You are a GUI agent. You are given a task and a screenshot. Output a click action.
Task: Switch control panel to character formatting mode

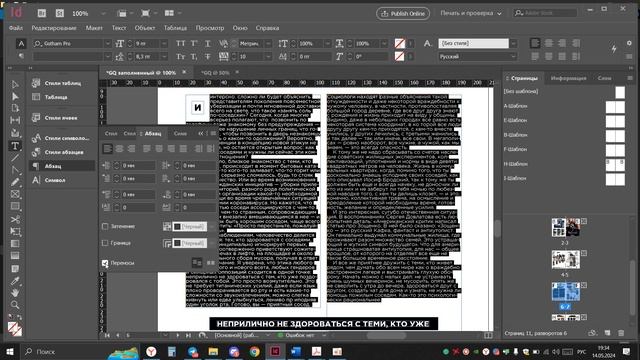tap(21, 43)
